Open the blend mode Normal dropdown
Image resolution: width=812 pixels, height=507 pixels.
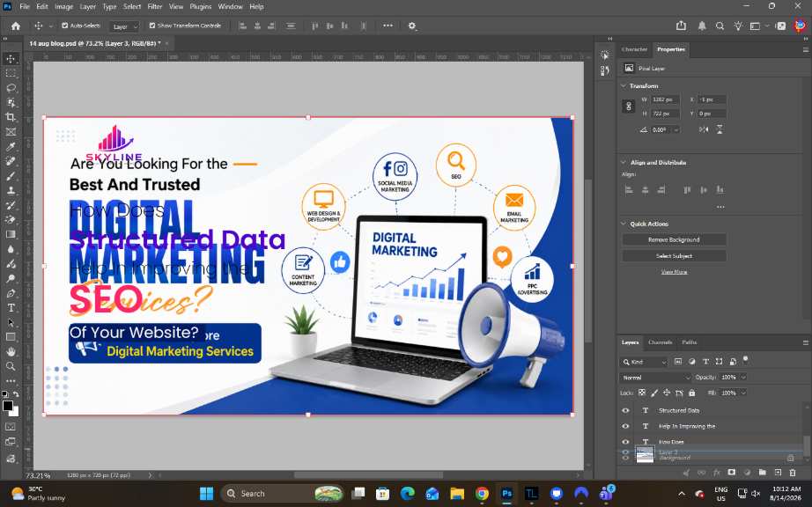coord(656,378)
